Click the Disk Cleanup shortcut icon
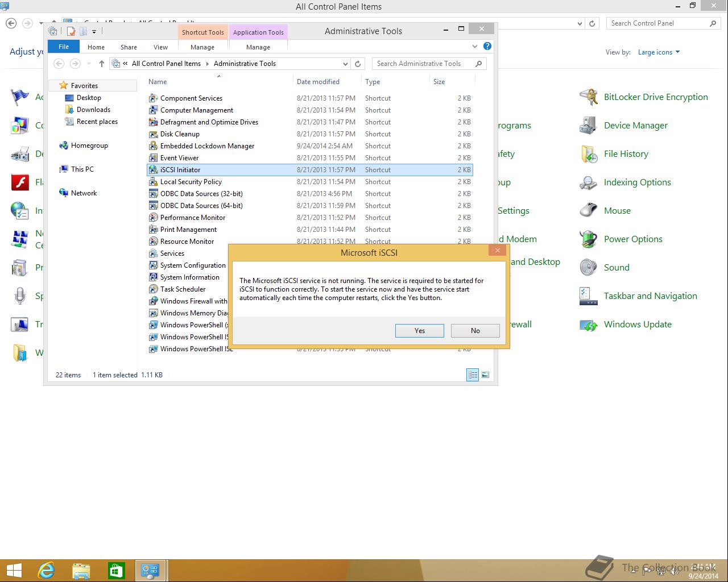This screenshot has height=582, width=728. tap(153, 134)
